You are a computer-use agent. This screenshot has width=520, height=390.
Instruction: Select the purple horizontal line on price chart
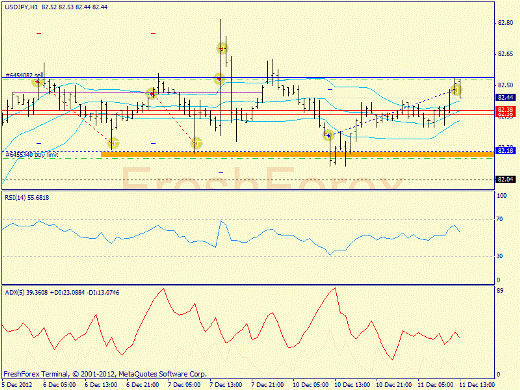(x=137, y=92)
